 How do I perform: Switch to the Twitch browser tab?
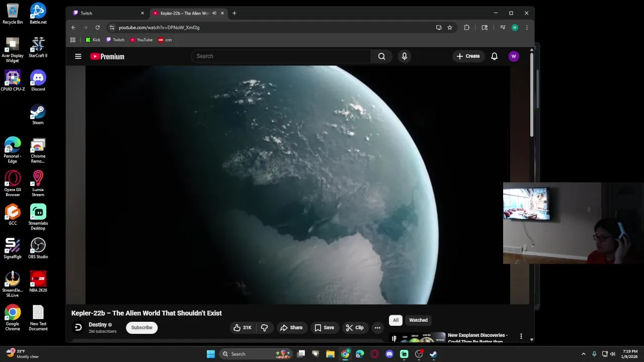click(108, 13)
